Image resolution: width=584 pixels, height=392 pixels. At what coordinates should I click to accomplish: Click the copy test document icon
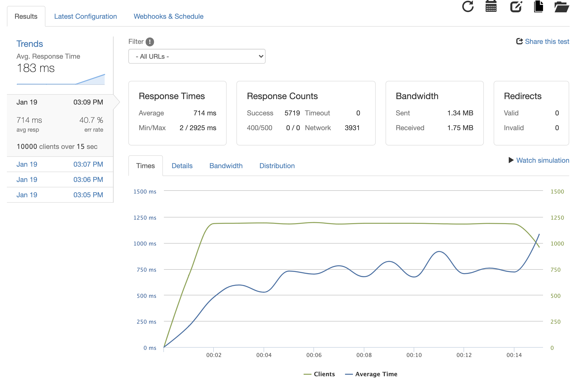tap(539, 6)
